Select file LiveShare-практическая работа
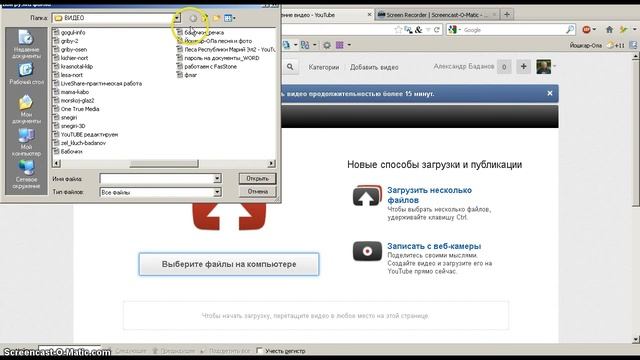The height and width of the screenshot is (360, 640). pyautogui.click(x=97, y=83)
